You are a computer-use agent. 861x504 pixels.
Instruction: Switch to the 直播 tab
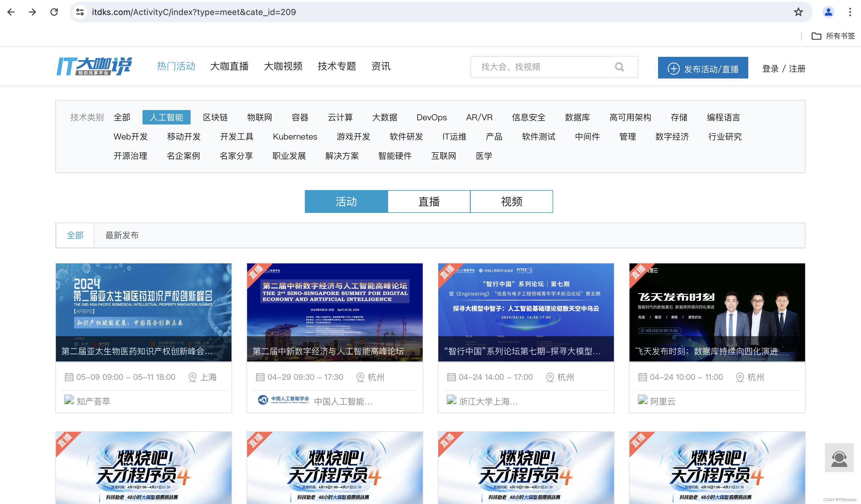coord(429,201)
